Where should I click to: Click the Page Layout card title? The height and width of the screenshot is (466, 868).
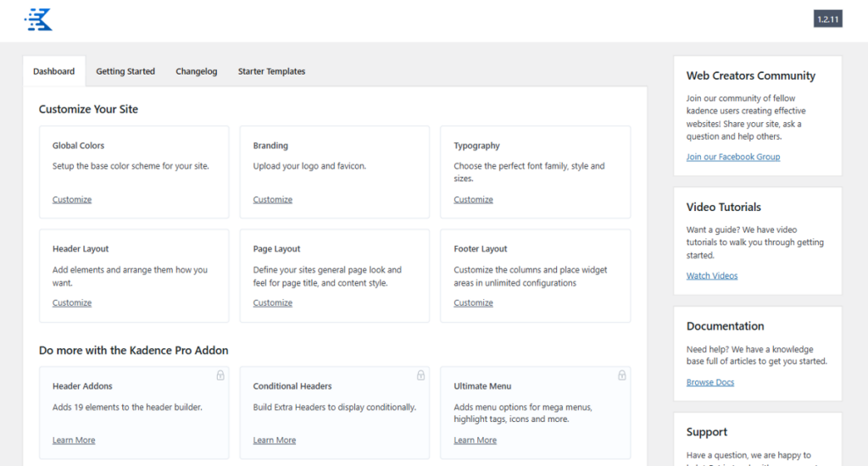[x=276, y=249]
